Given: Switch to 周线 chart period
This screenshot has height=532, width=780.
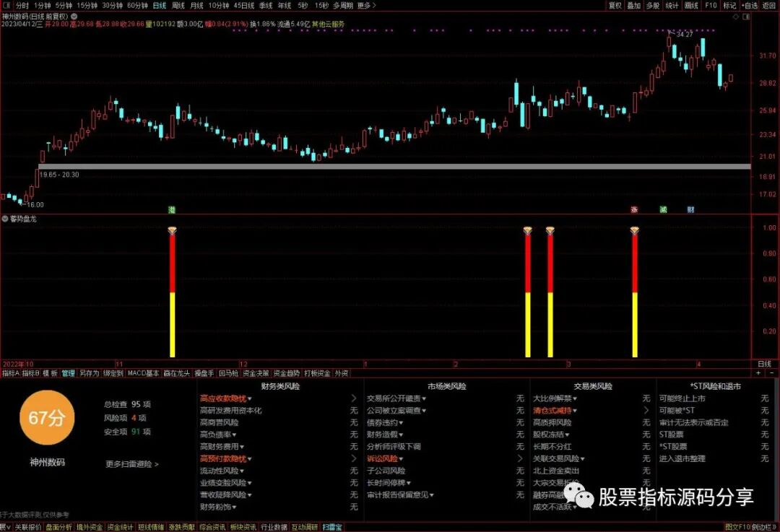Looking at the screenshot, I should pyautogui.click(x=178, y=6).
